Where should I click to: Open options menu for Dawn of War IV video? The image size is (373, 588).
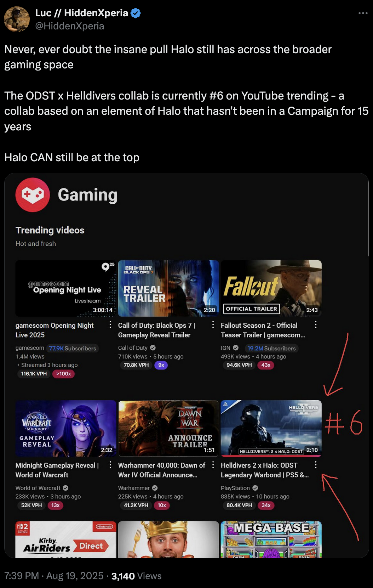213,464
